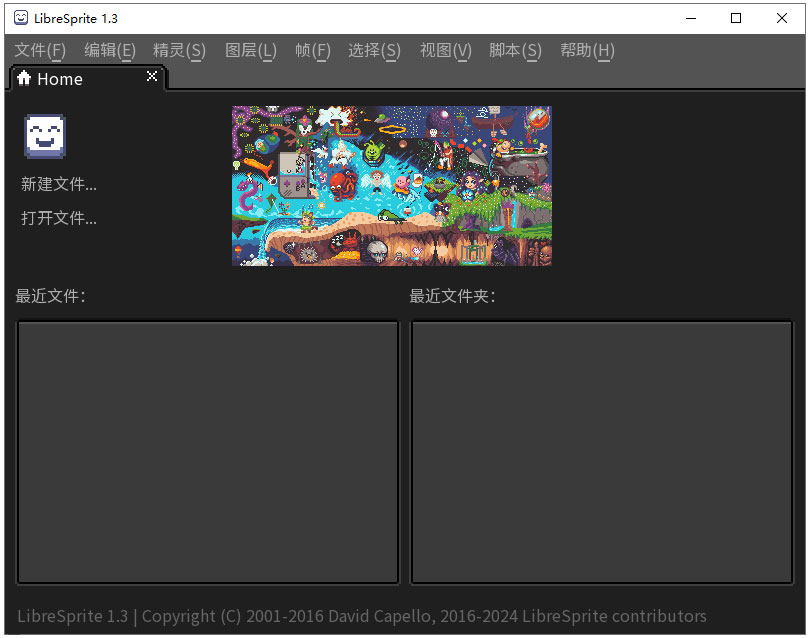Image resolution: width=809 pixels, height=638 pixels.
Task: Open the 文件(F) menu
Action: pos(40,51)
